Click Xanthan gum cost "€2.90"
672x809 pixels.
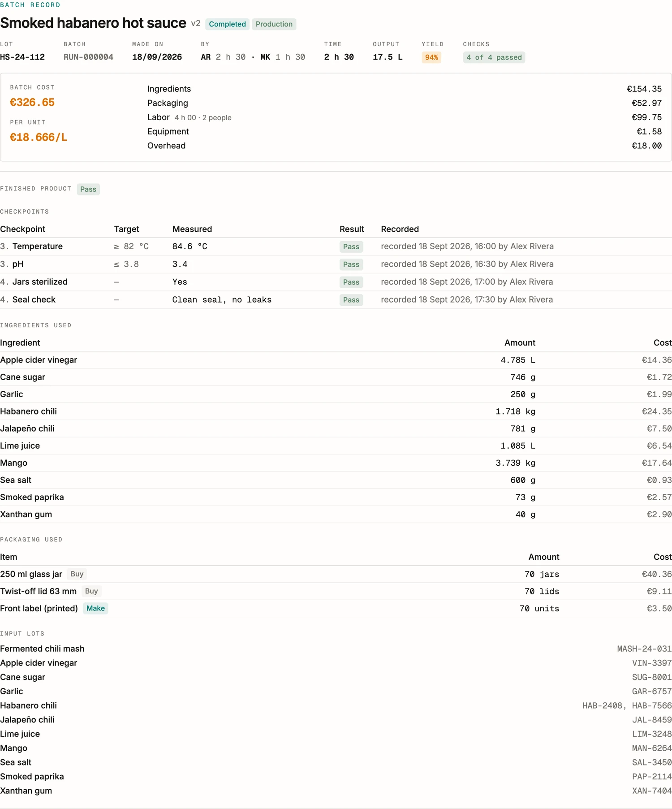[x=659, y=515]
